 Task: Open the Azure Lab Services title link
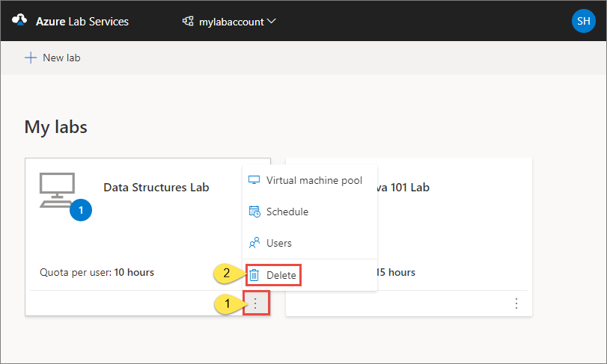[82, 22]
